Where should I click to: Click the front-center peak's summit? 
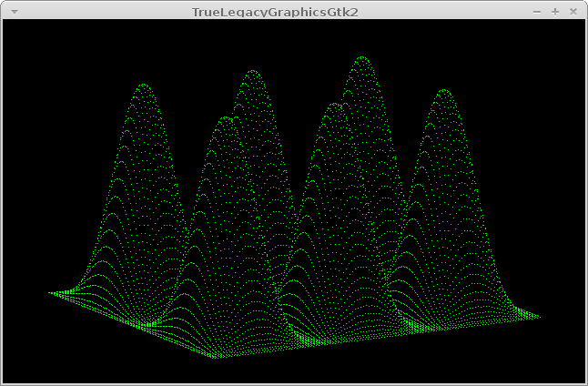(x=335, y=105)
